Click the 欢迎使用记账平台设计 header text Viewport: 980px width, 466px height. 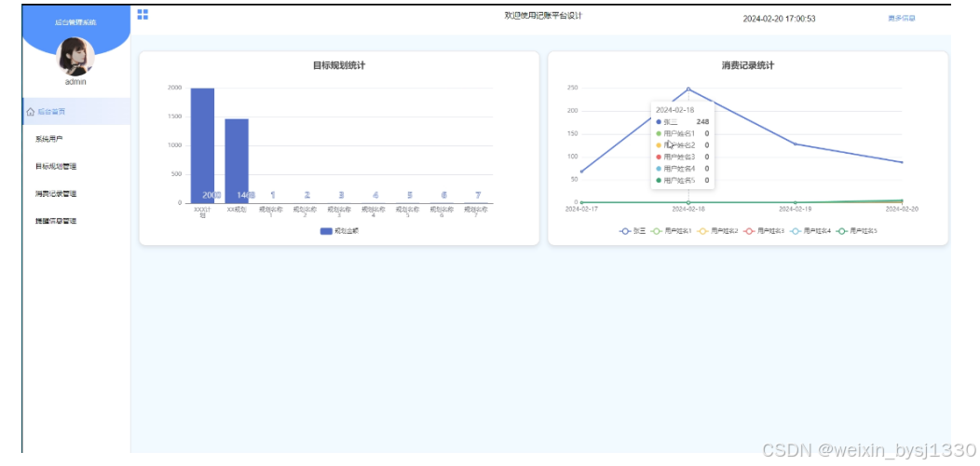pos(543,16)
